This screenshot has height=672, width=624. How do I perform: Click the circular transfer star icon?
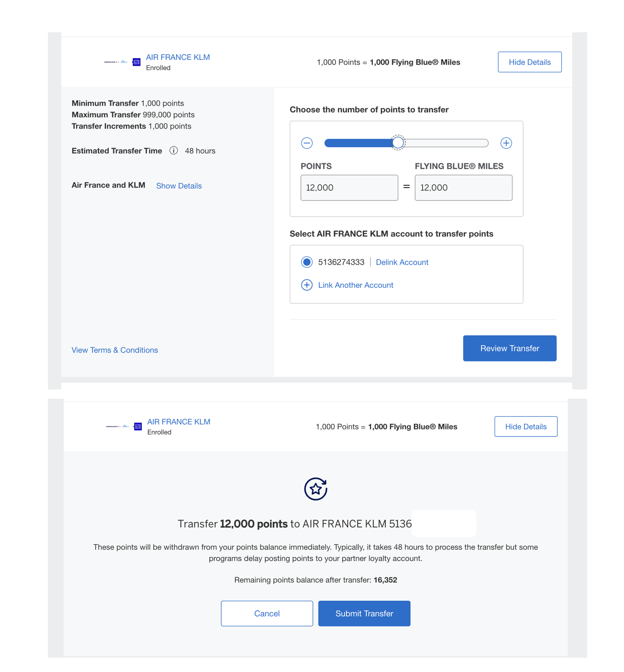coord(315,489)
